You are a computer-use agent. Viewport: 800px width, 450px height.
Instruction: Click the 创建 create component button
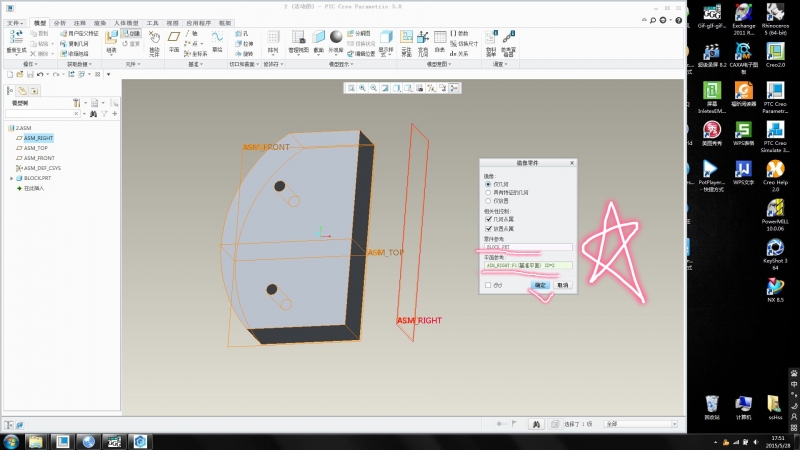point(131,34)
